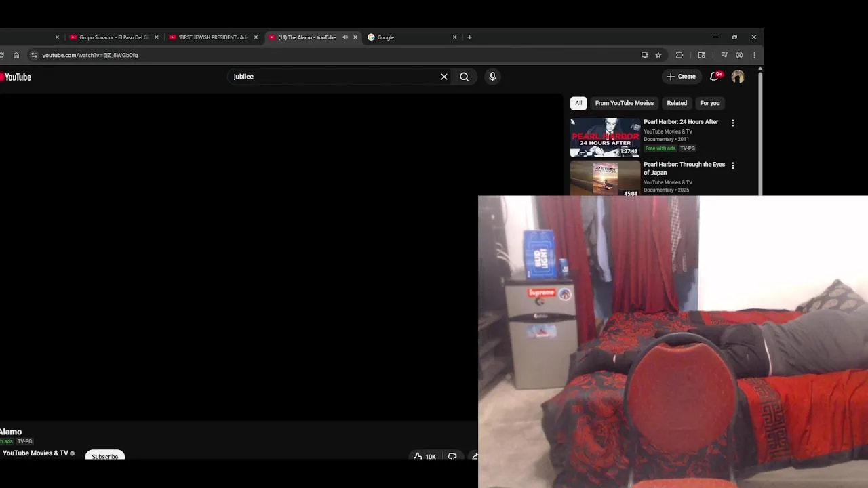Start voice search with microphone icon
This screenshot has width=868, height=488.
click(492, 77)
